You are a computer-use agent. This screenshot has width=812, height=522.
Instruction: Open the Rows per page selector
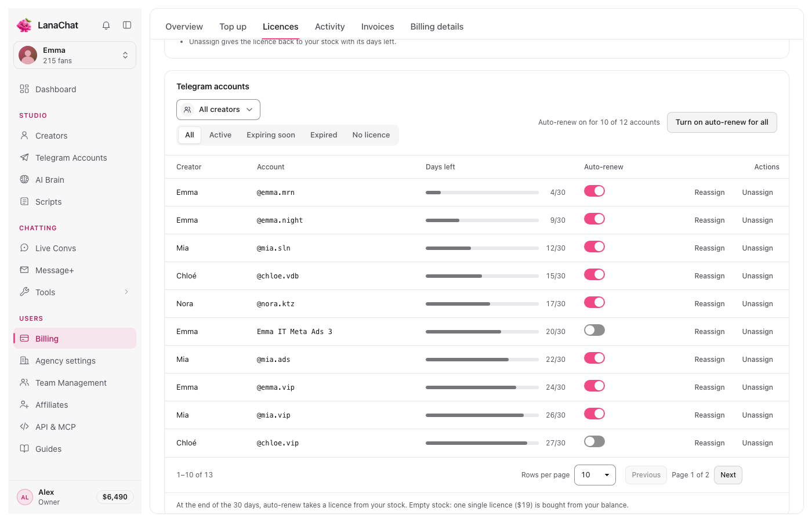point(595,475)
